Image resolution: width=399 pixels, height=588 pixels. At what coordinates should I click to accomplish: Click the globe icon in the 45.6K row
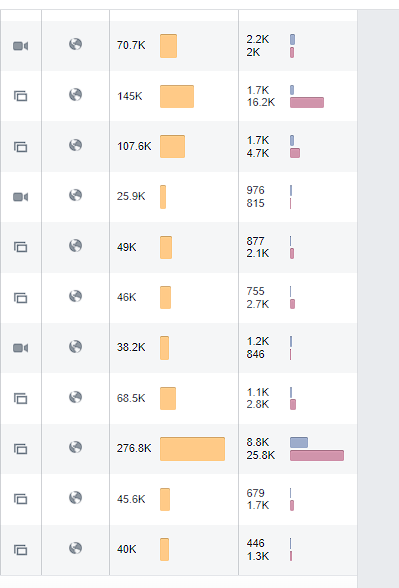pyautogui.click(x=75, y=498)
